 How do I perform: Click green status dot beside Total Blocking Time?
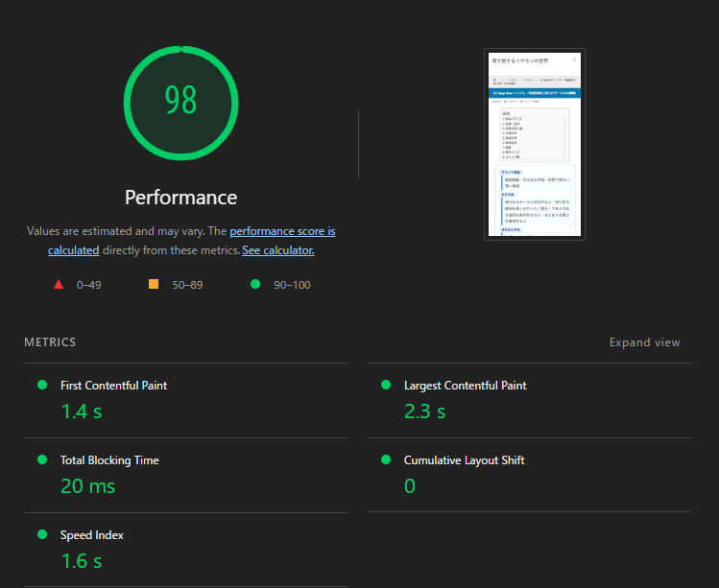(42, 459)
